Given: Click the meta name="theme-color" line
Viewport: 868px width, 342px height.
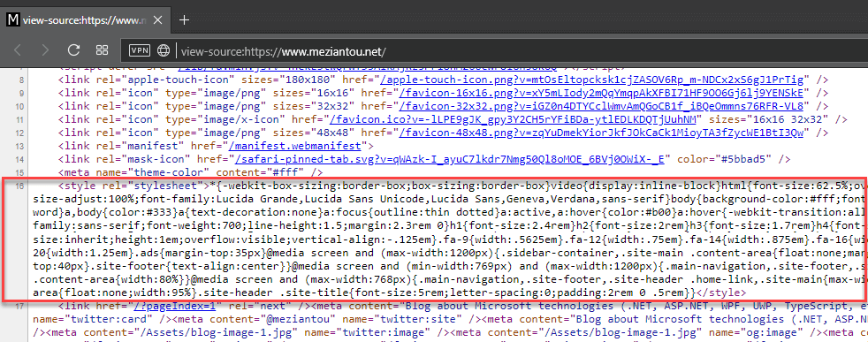Looking at the screenshot, I should tap(190, 172).
